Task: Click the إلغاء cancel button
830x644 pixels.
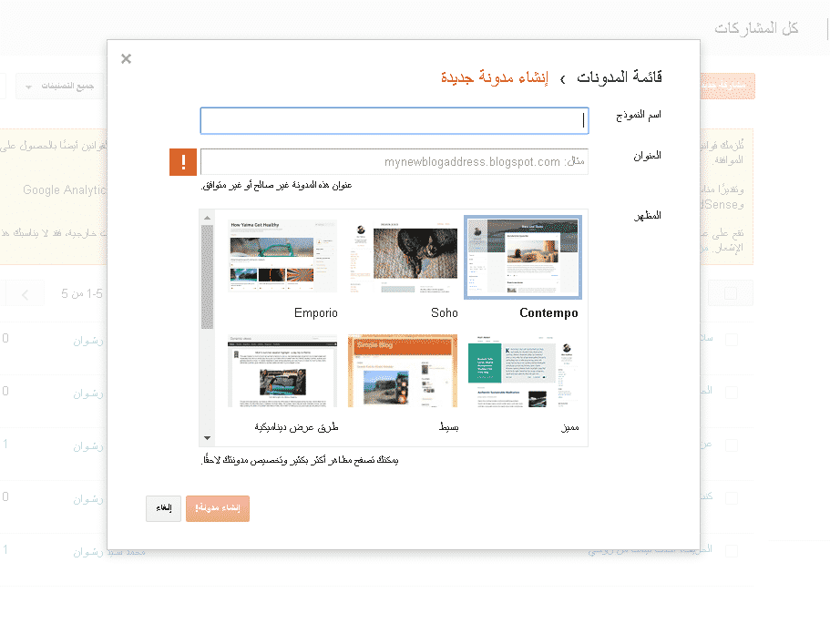Action: (163, 508)
